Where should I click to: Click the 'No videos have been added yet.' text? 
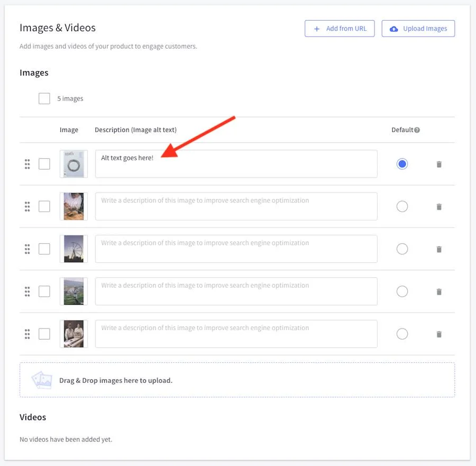pos(66,439)
